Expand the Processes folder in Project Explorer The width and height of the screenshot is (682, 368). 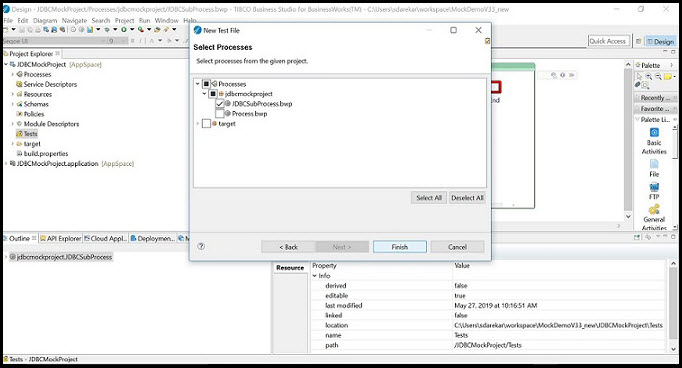tap(12, 74)
